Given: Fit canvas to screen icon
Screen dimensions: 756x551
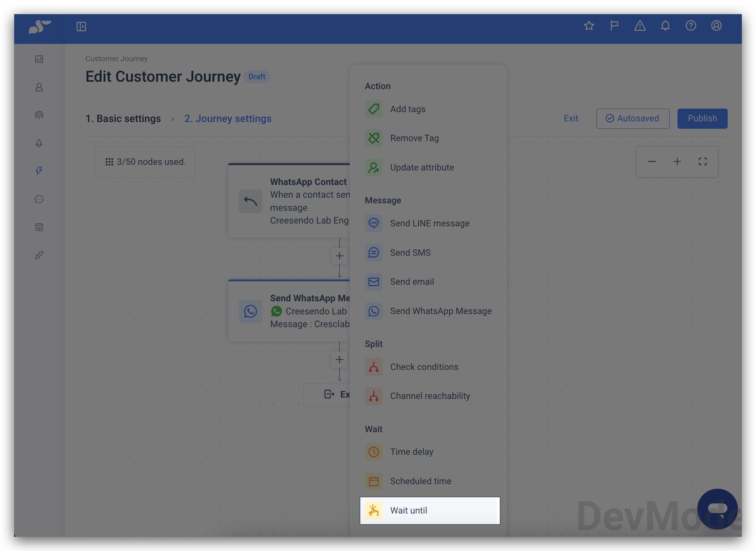Looking at the screenshot, I should tap(703, 162).
